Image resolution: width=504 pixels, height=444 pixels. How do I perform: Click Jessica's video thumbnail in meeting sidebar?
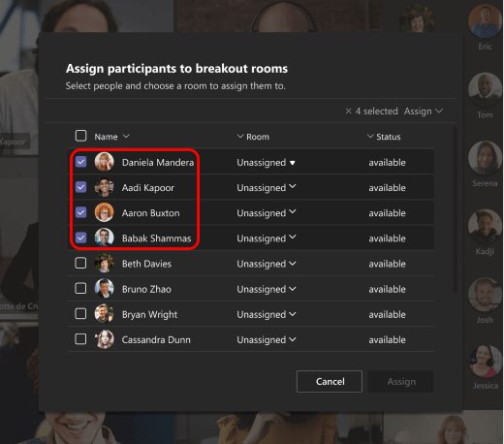click(x=485, y=362)
